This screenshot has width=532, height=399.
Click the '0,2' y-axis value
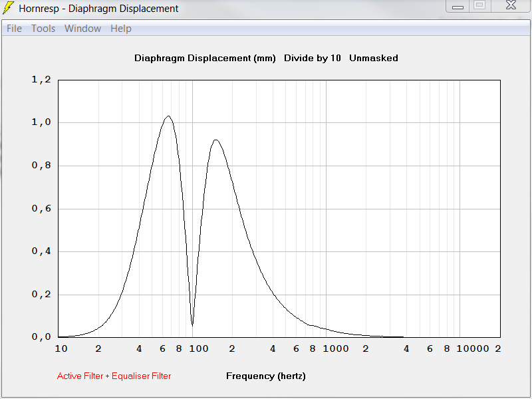(41, 295)
